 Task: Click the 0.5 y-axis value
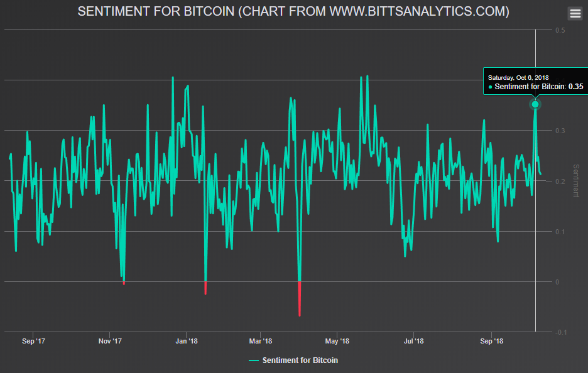[560, 30]
